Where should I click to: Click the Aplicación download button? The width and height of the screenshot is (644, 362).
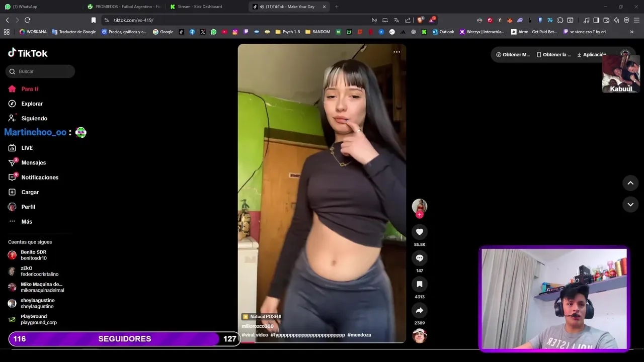pos(592,54)
